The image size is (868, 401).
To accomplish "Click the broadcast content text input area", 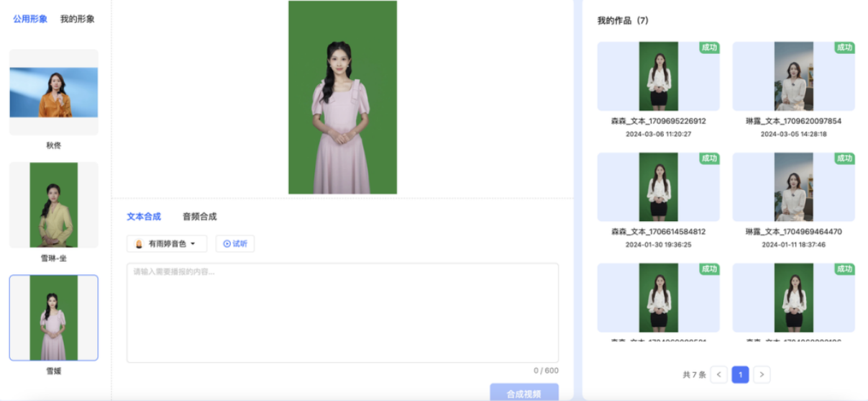I will (x=342, y=312).
